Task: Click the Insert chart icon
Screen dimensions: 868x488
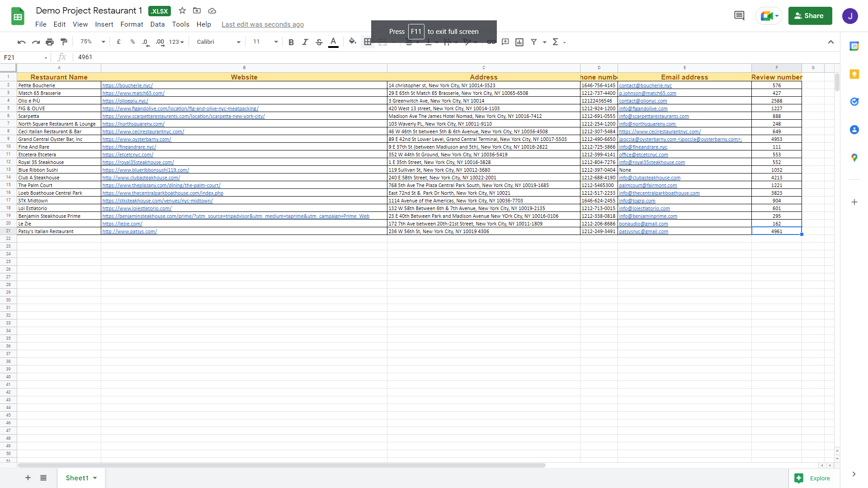Action: [519, 42]
